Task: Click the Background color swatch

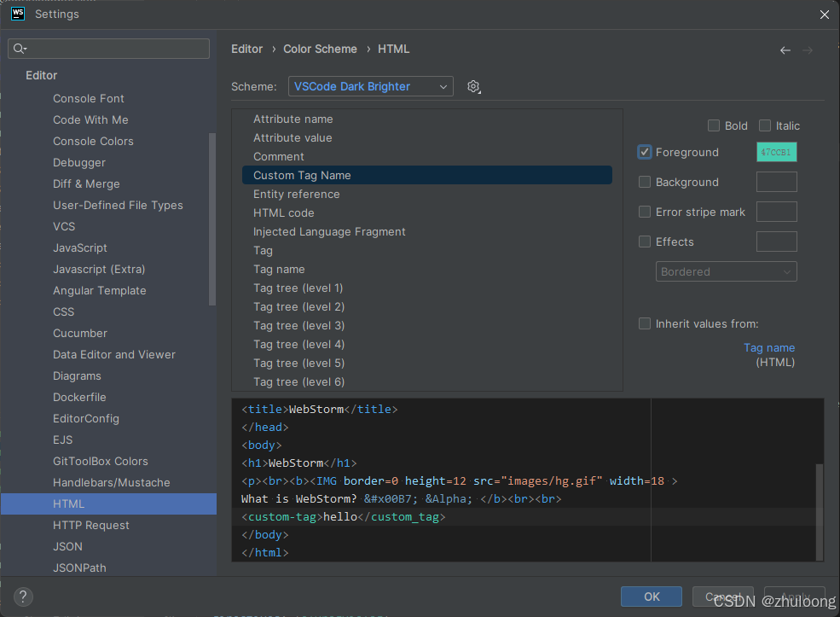Action: [x=776, y=183]
